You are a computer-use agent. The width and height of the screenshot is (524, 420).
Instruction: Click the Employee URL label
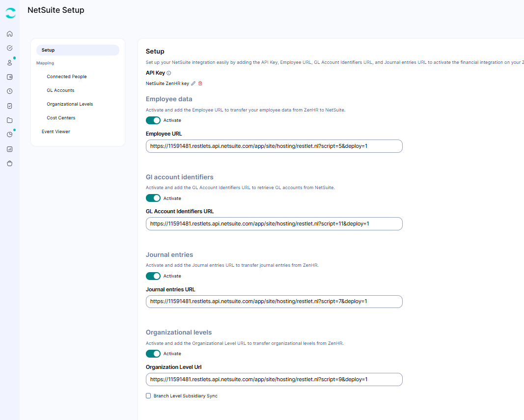(x=164, y=134)
